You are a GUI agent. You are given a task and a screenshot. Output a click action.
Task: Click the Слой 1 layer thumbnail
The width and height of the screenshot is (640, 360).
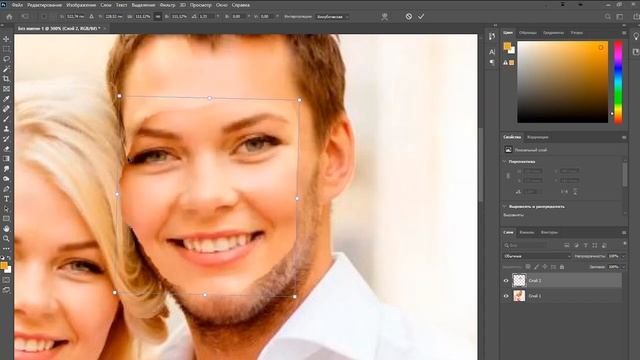pyautogui.click(x=519, y=296)
